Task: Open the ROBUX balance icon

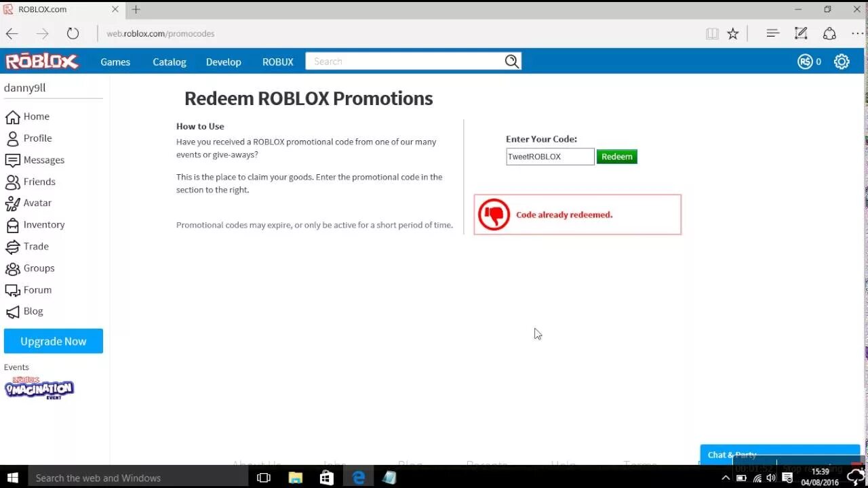Action: click(805, 62)
